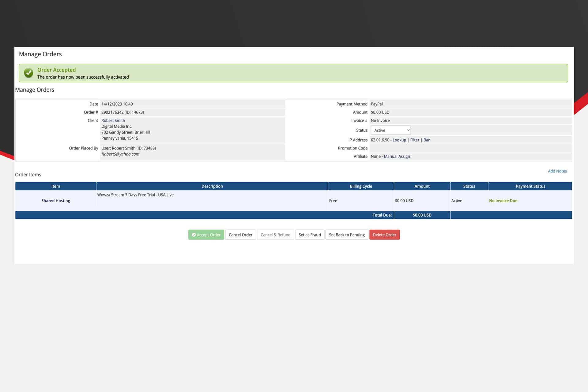Click the Status column header in Order Items
Image resolution: width=588 pixels, height=392 pixels.
(469, 186)
